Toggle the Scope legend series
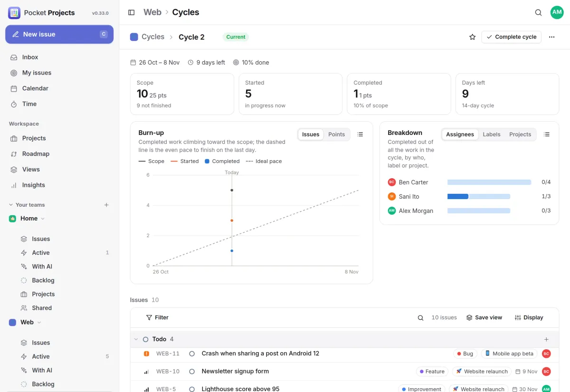 [152, 162]
